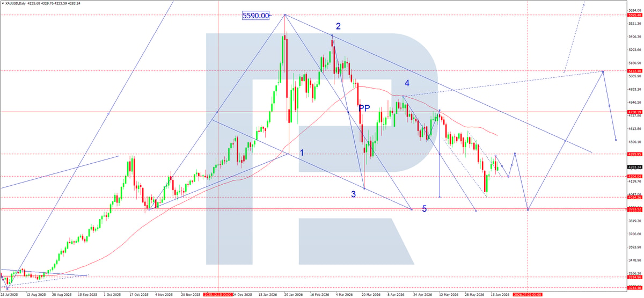Screen dimensions: 644x298
Task: Click the 4283.24 current price tag
Action: 635,167
